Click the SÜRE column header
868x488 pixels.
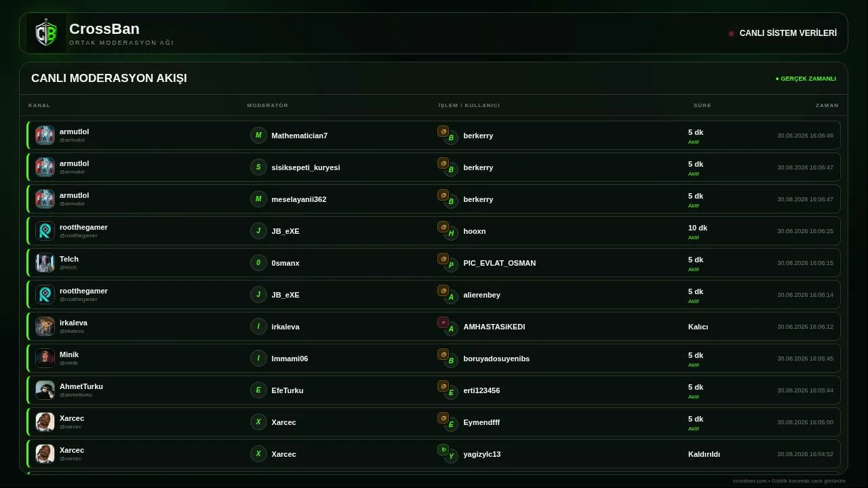point(703,106)
